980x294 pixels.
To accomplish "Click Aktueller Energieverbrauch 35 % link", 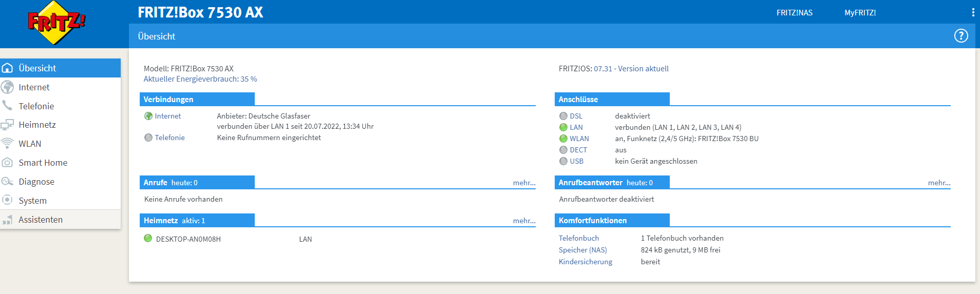I will click(x=200, y=79).
